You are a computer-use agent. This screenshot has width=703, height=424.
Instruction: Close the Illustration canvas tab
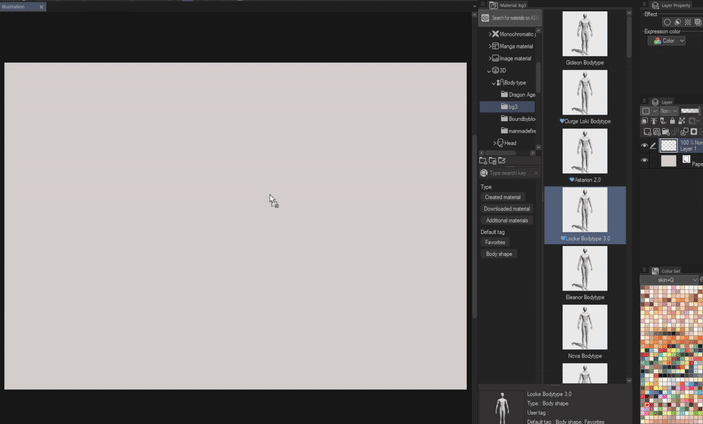41,7
